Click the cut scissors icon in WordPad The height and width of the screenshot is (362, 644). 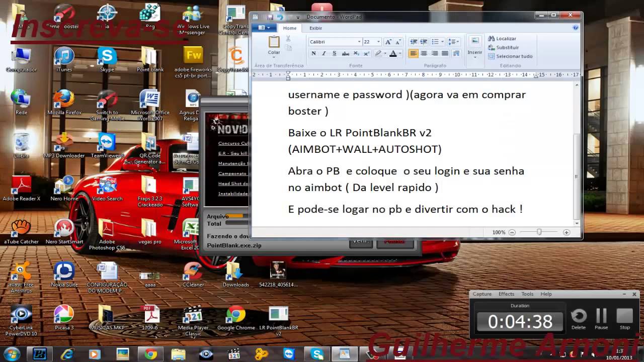[288, 39]
